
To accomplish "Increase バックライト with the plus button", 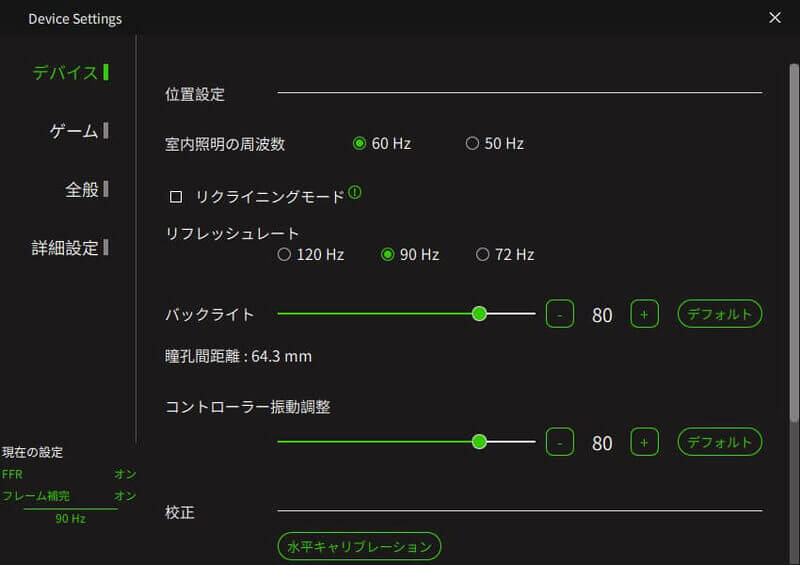I will point(644,314).
